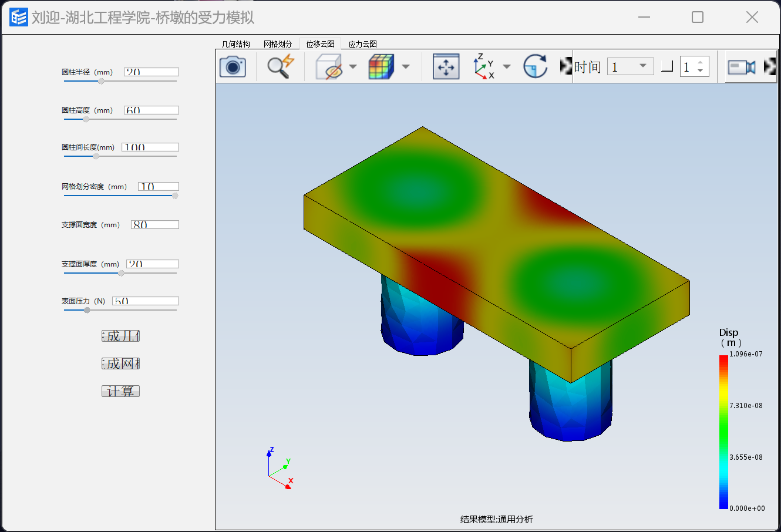Select the 位移云图 tab

tap(320, 44)
